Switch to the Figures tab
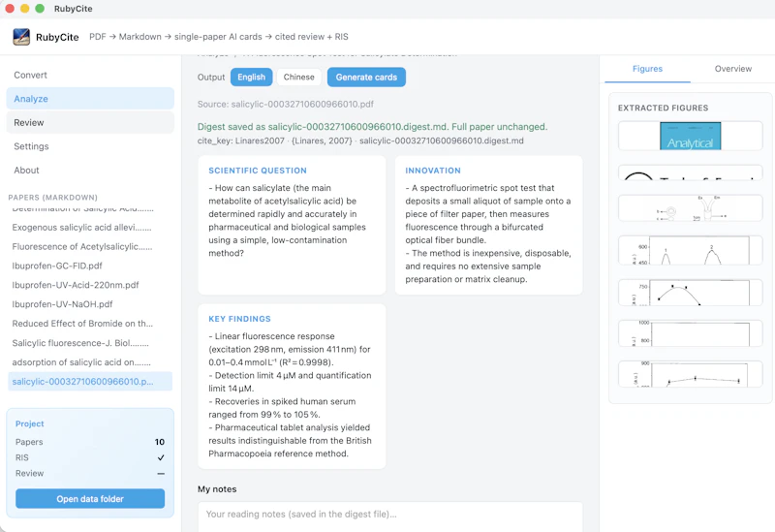Image resolution: width=775 pixels, height=532 pixels. pyautogui.click(x=647, y=69)
